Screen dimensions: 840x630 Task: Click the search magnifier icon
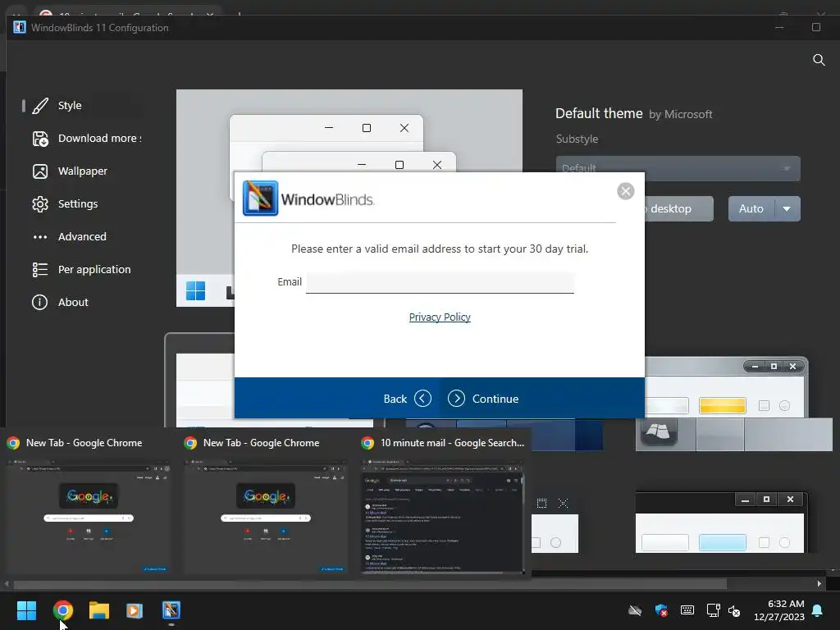coord(819,59)
